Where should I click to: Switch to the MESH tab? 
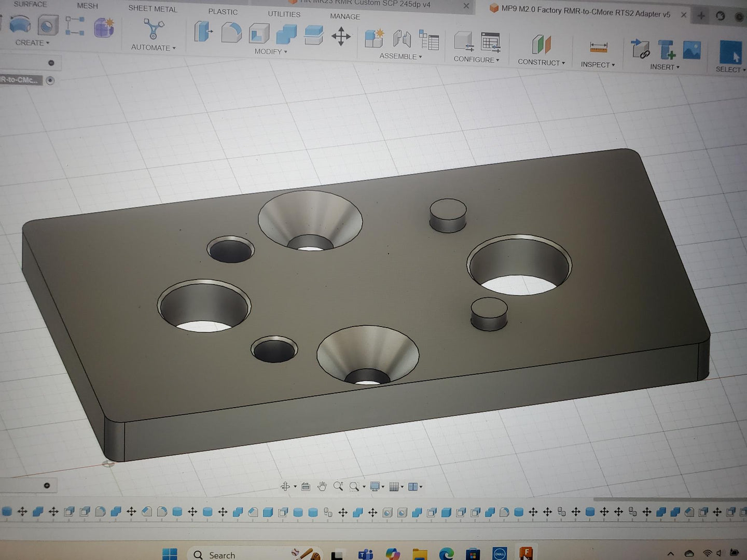[x=87, y=6]
